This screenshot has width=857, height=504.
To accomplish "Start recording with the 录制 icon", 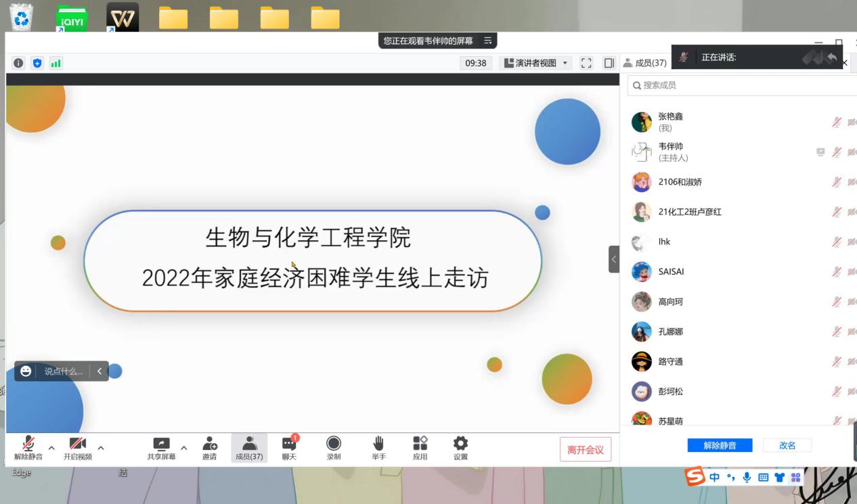I will click(333, 447).
